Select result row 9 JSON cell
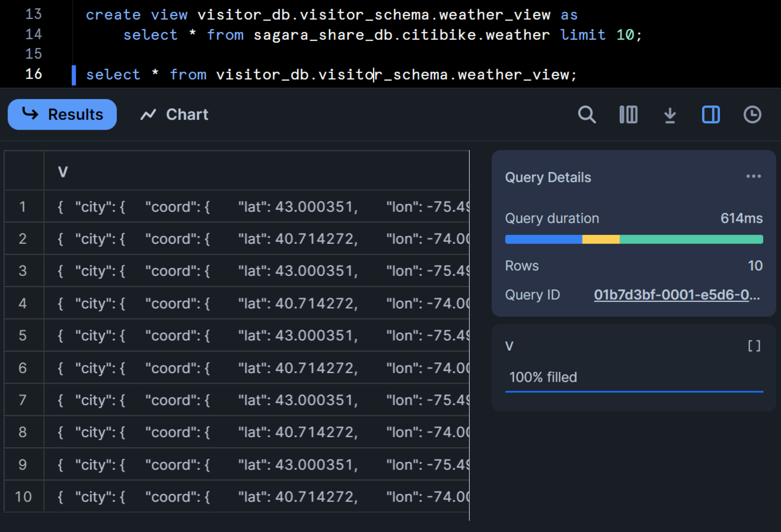The width and height of the screenshot is (781, 532). click(257, 464)
